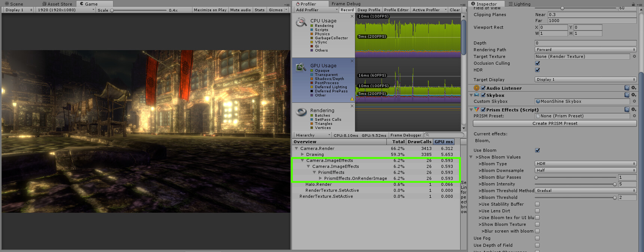Image resolution: width=644 pixels, height=252 pixels.
Task: Close the GPU Usage profiler module
Action: 352,61
